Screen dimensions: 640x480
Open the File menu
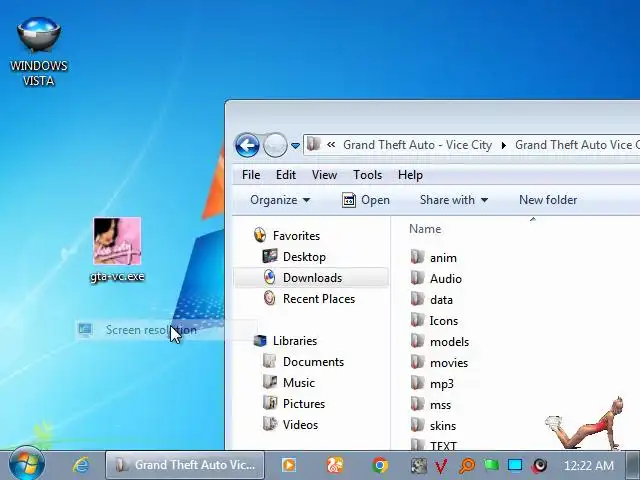pos(251,175)
